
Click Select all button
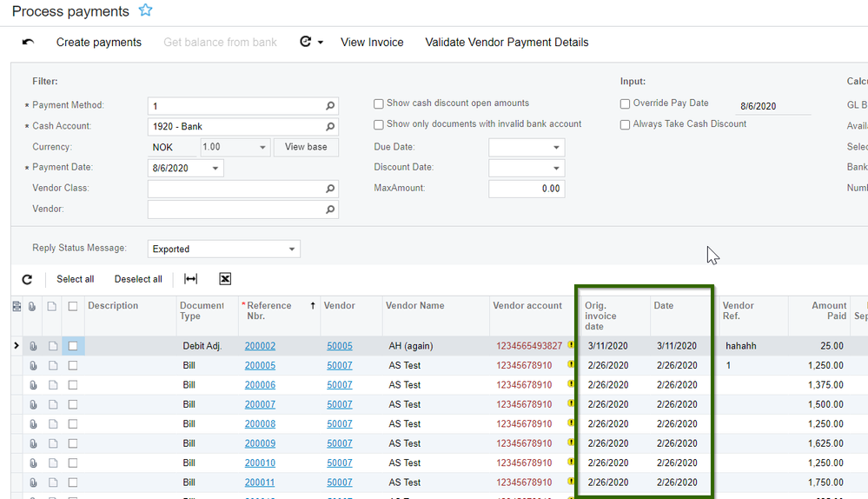tap(76, 279)
